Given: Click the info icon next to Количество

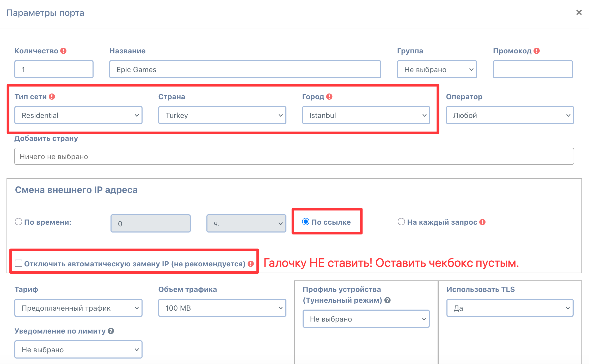Looking at the screenshot, I should 63,51.
